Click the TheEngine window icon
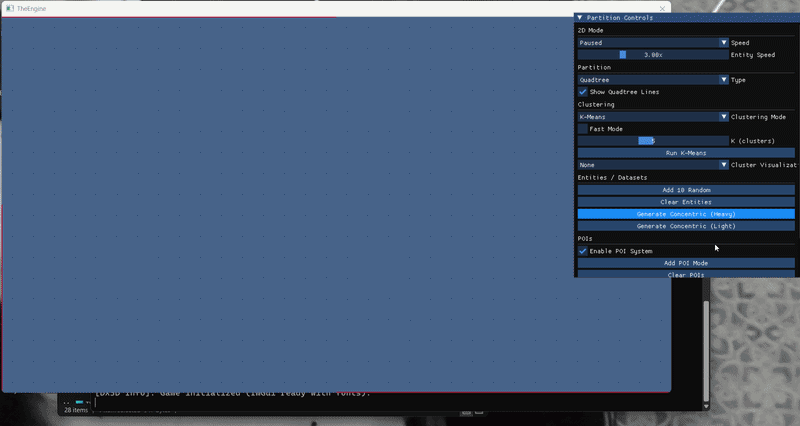This screenshot has width=800, height=426. [x=9, y=8]
